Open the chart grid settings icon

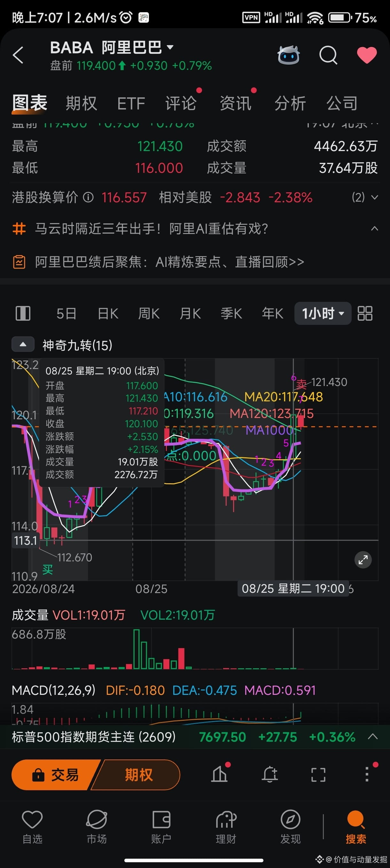point(365,313)
